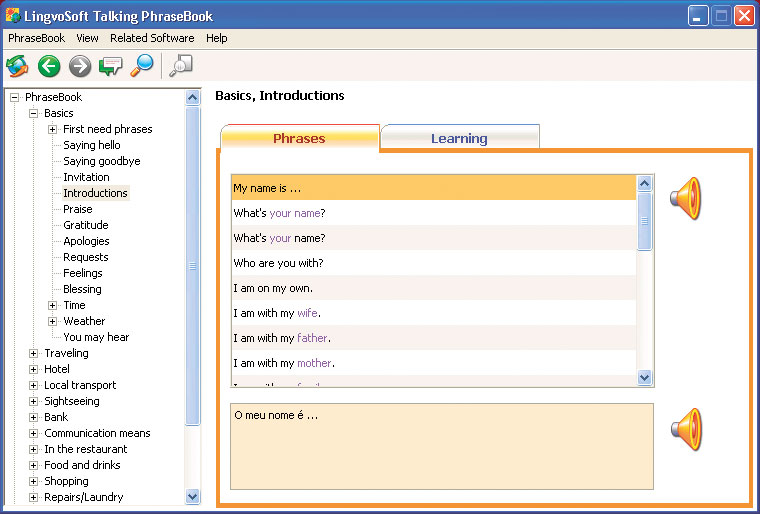Select Saying goodbye in the tree
The image size is (760, 514).
102,161
